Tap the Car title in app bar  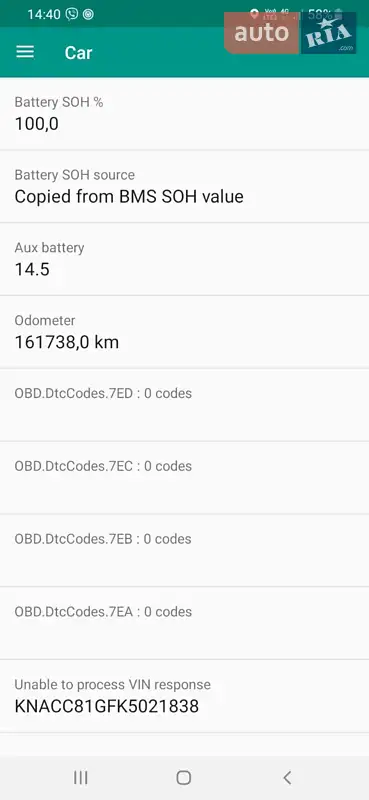coord(79,53)
